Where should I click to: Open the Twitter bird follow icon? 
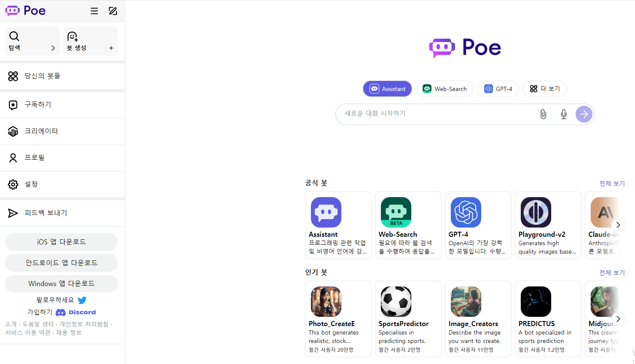point(82,300)
